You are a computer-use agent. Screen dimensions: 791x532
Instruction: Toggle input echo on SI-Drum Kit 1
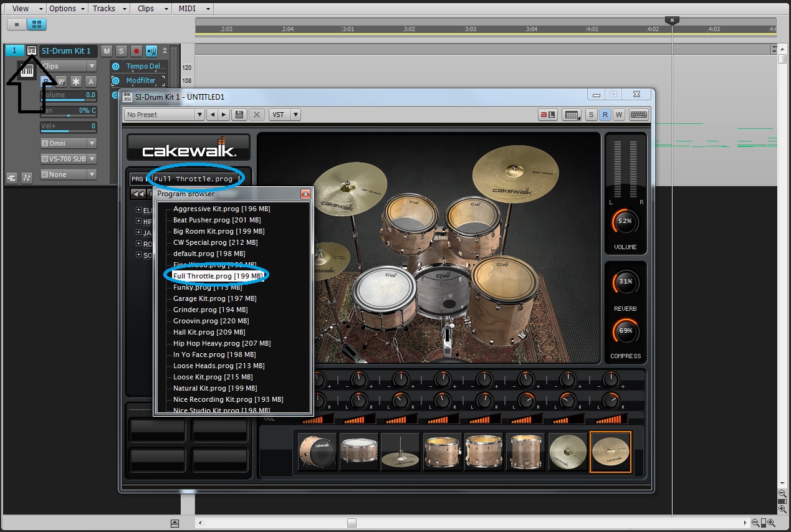click(151, 51)
